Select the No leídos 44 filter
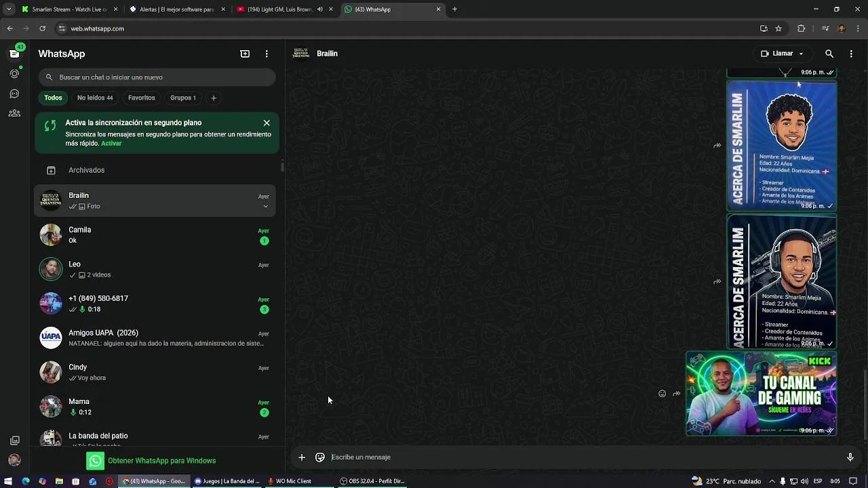The height and width of the screenshot is (488, 868). pyautogui.click(x=95, y=98)
